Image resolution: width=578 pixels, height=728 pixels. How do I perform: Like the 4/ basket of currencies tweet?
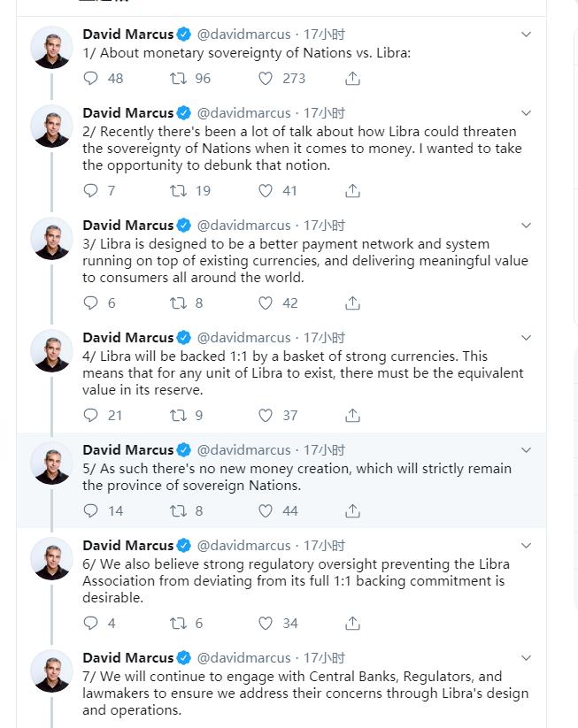pyautogui.click(x=266, y=416)
